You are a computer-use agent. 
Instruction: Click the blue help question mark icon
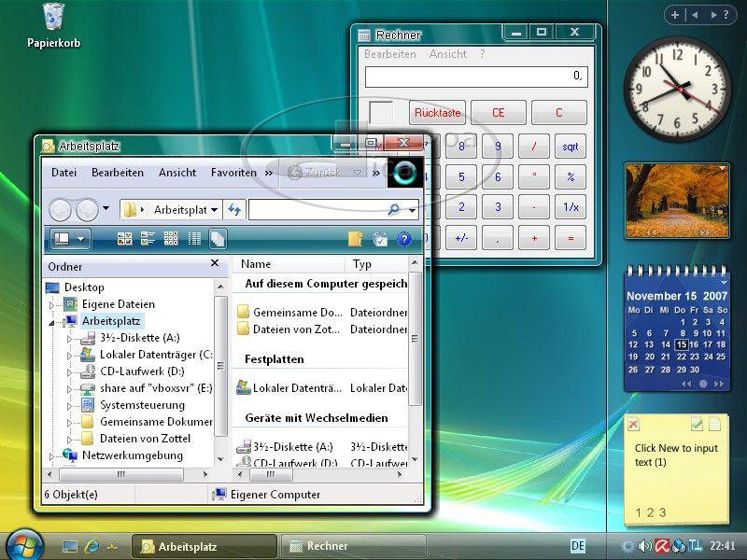click(404, 239)
